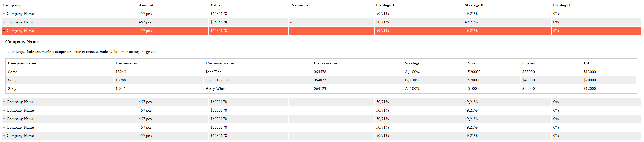This screenshot has width=644, height=142.
Task: Click the Claire Bennet customer name
Action: [x=217, y=80]
